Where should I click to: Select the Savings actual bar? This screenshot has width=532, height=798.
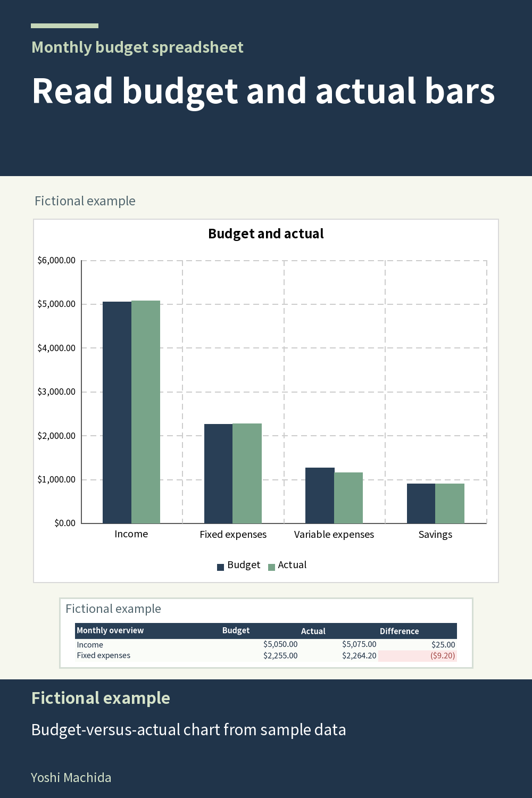click(x=450, y=503)
